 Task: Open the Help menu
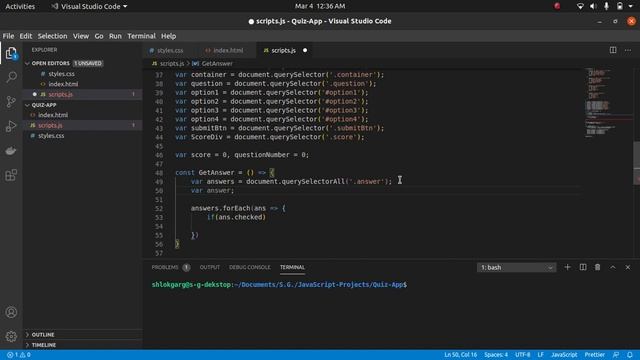[x=168, y=36]
